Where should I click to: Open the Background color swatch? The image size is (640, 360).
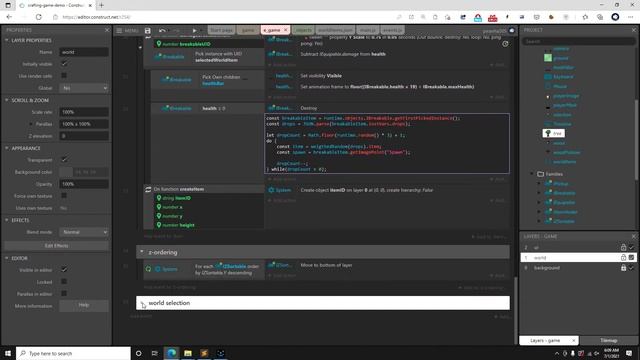click(x=66, y=172)
